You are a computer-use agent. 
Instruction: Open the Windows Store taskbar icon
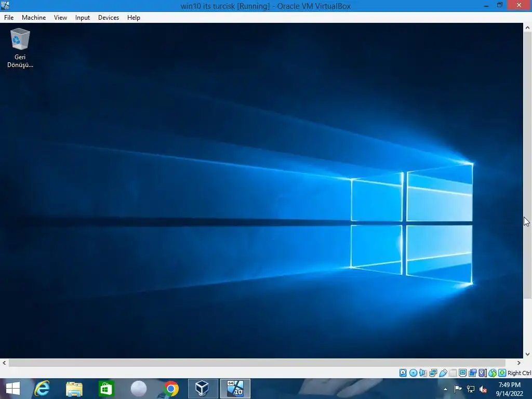pos(106,389)
